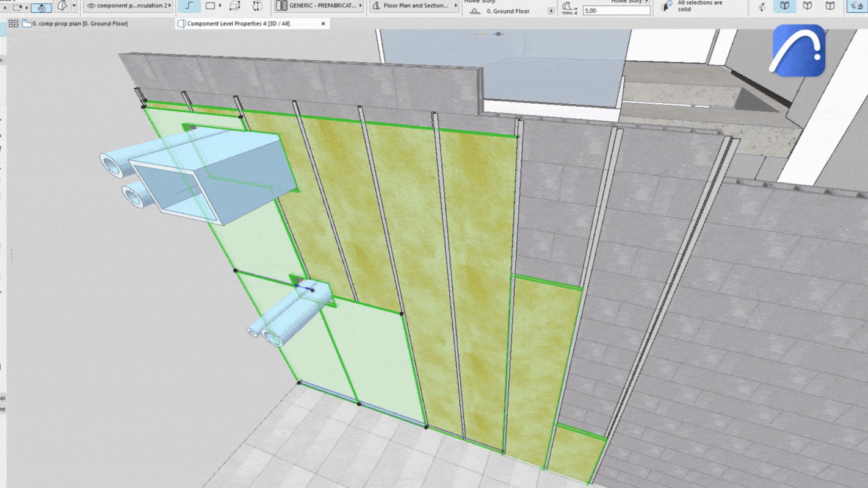Click the Archicad logo badge
The width and height of the screenshot is (868, 488).
[x=799, y=51]
